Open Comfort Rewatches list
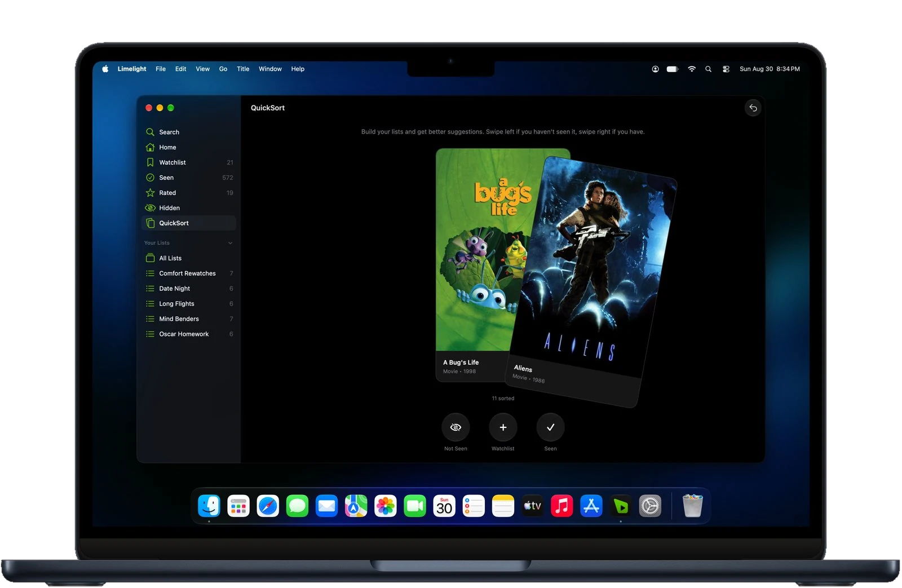 (189, 273)
